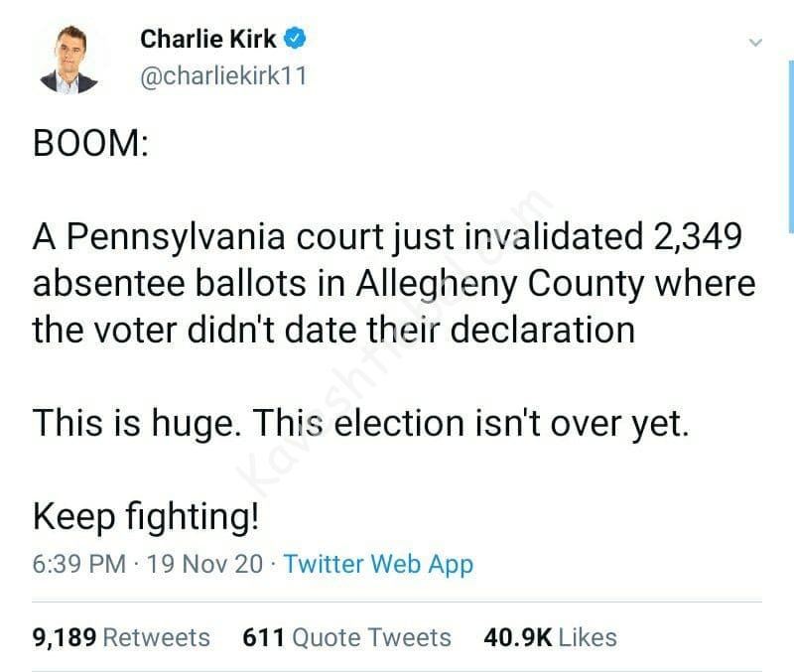The image size is (794, 672).
Task: Open the Charlie Kirk display name link
Action: click(x=207, y=39)
